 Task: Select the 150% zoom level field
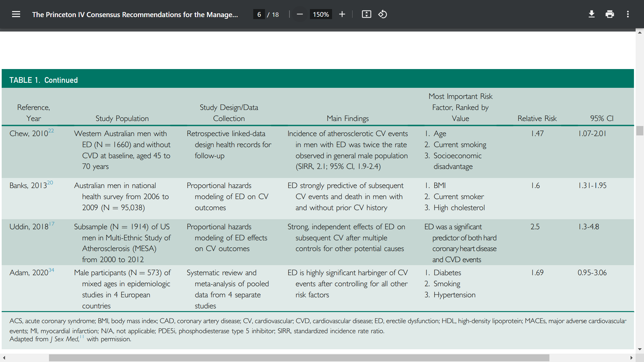tap(321, 14)
